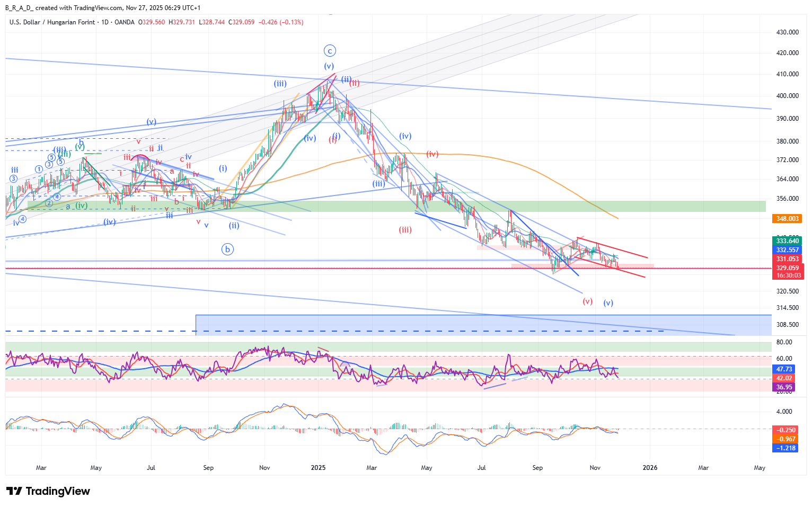Viewport: 812px width, 507px height.
Task: Click the blue -1.218 MACD value tag
Action: (x=786, y=448)
